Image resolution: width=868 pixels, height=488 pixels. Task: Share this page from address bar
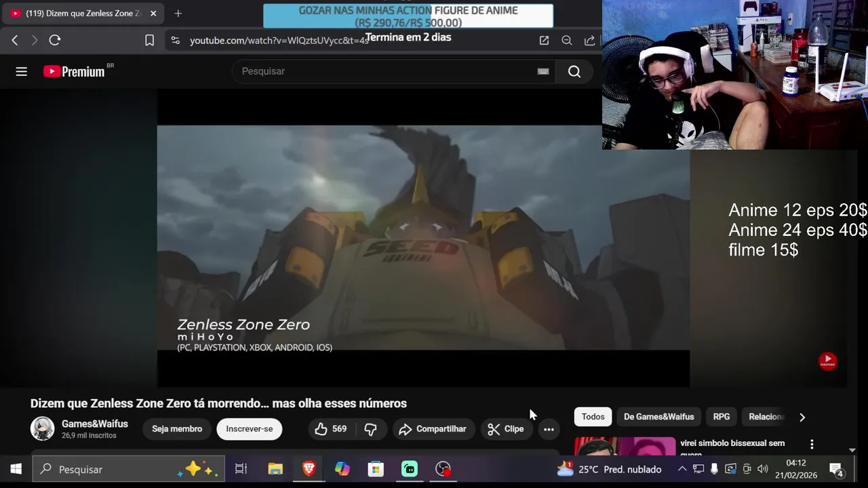(x=589, y=41)
